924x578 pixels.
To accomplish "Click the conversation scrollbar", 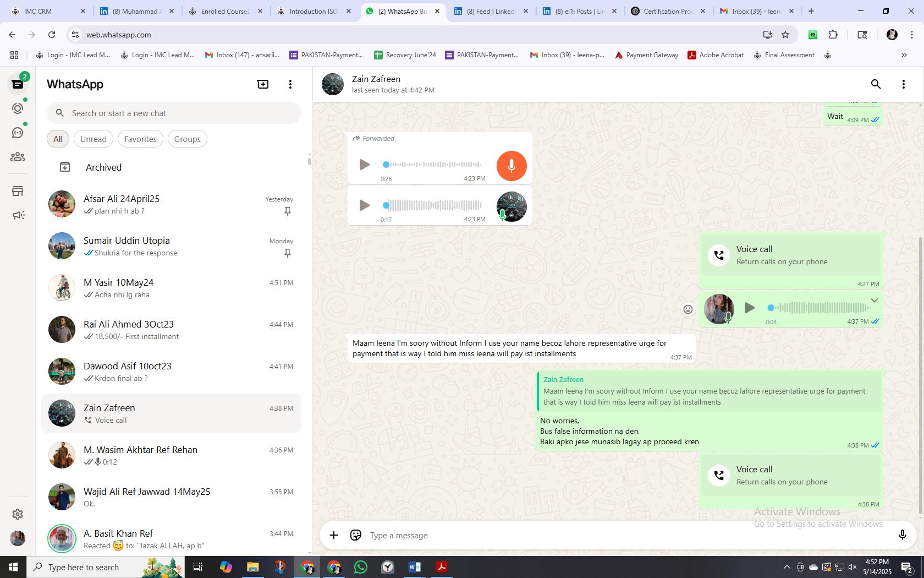I will 920,376.
